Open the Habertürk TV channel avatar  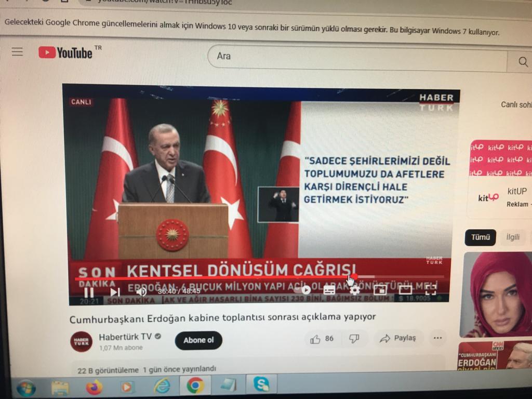click(82, 341)
